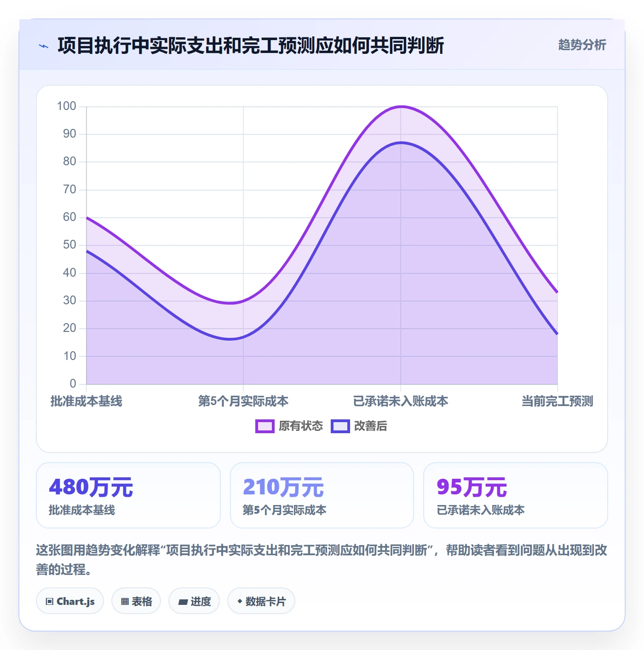Select the 数据卡片 tag chip
The width and height of the screenshot is (644, 650).
(x=261, y=601)
